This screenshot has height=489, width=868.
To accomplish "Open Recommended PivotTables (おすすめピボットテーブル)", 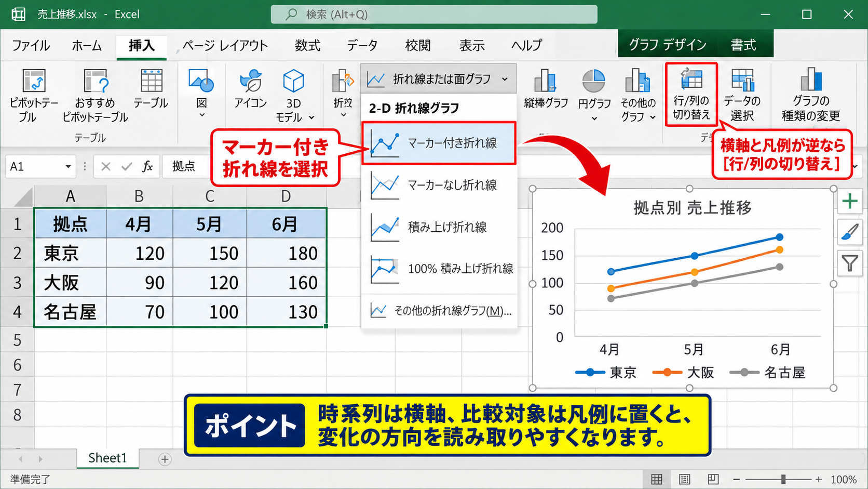I will tap(95, 96).
